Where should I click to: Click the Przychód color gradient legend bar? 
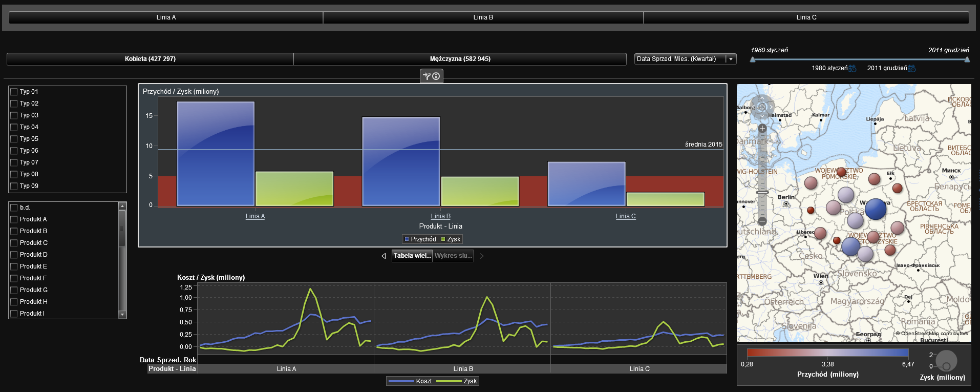click(827, 353)
